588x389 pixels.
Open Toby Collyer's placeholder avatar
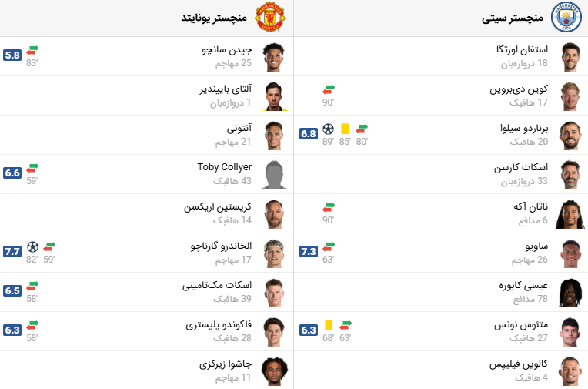(x=273, y=175)
